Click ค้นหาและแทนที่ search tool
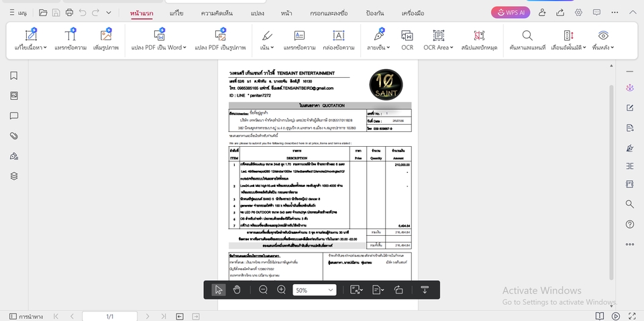This screenshot has width=644, height=321. pos(527,40)
